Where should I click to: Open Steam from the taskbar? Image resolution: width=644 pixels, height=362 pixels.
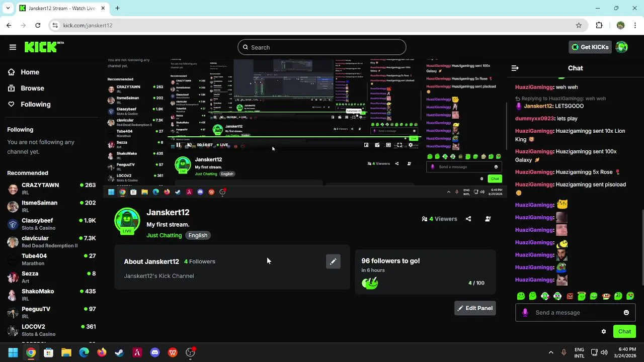pyautogui.click(x=119, y=352)
